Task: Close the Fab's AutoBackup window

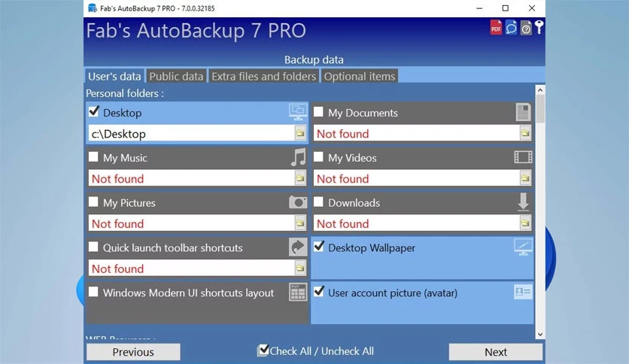Action: [x=531, y=8]
